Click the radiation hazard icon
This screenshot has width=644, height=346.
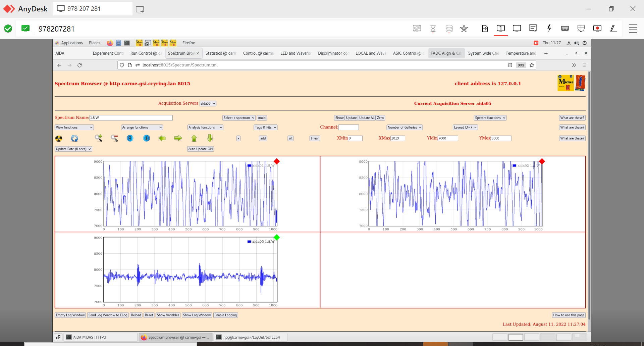point(59,138)
